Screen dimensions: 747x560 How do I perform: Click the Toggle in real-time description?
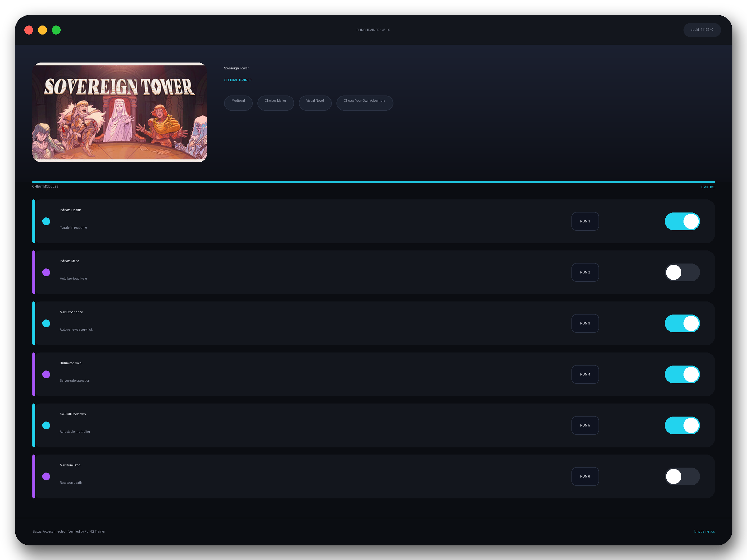pos(73,227)
